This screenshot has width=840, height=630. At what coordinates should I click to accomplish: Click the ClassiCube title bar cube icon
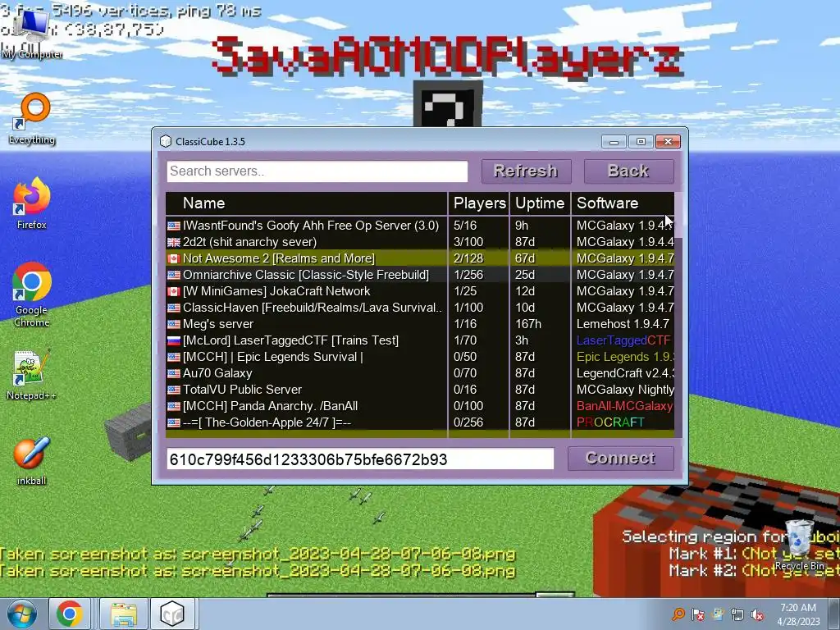(x=166, y=141)
